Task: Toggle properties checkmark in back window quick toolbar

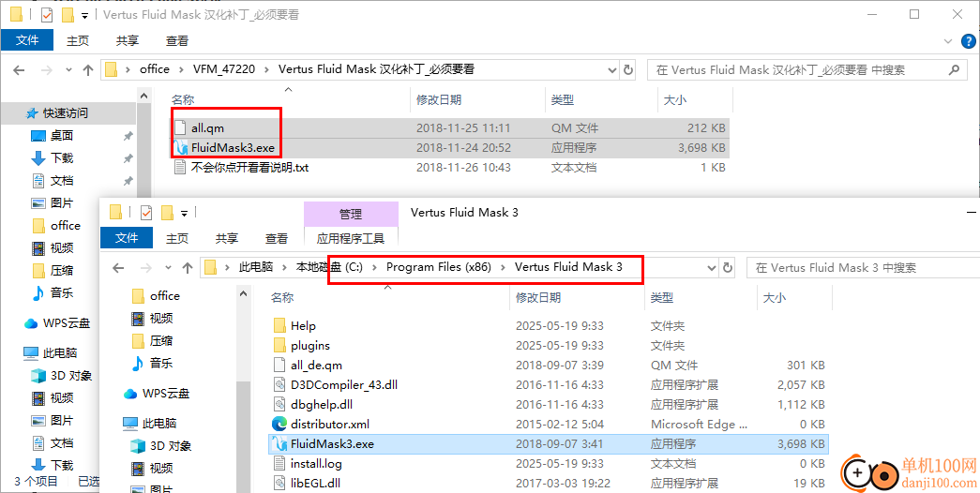Action: (x=47, y=14)
